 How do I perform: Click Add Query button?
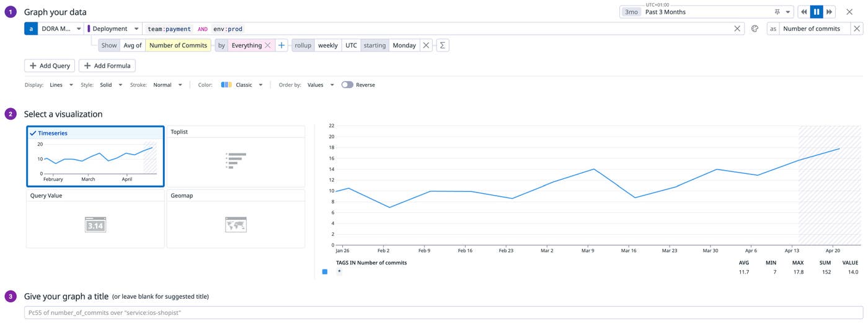click(50, 66)
